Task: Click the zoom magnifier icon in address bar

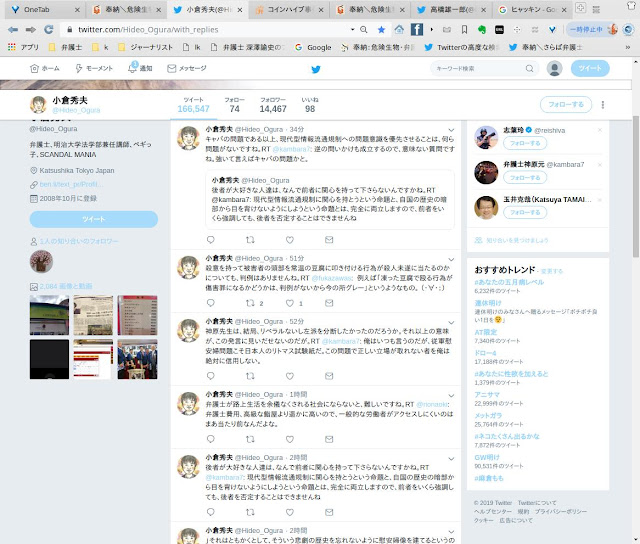Action: point(364,29)
